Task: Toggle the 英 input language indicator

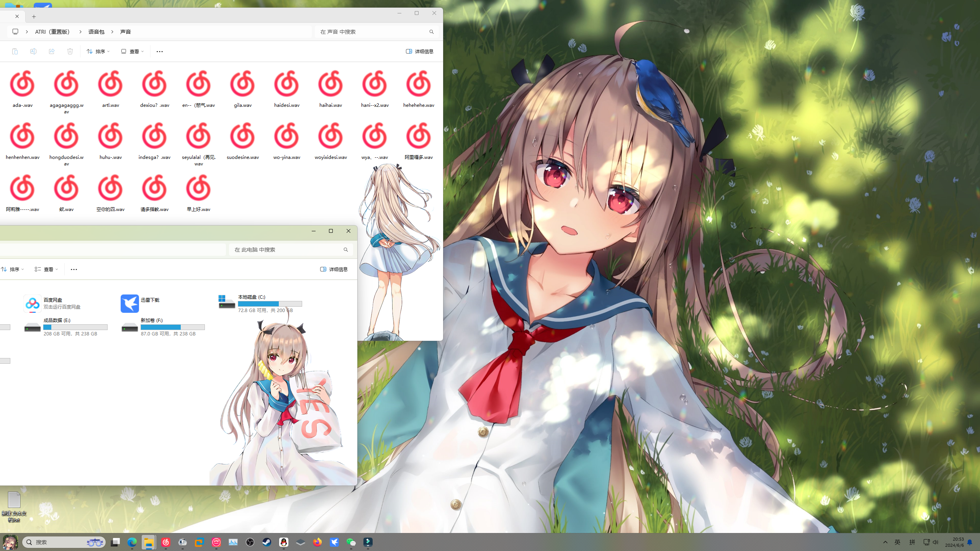Action: (898, 542)
